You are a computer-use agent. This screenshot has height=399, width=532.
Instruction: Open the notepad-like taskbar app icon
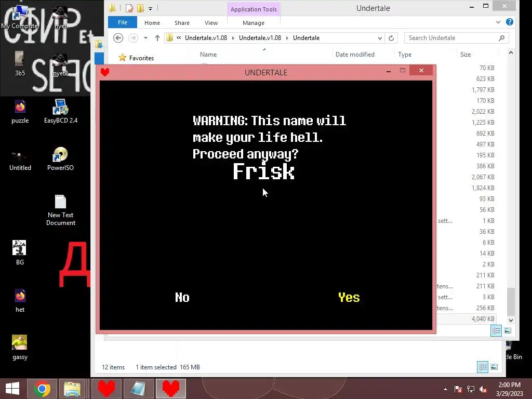(138, 389)
